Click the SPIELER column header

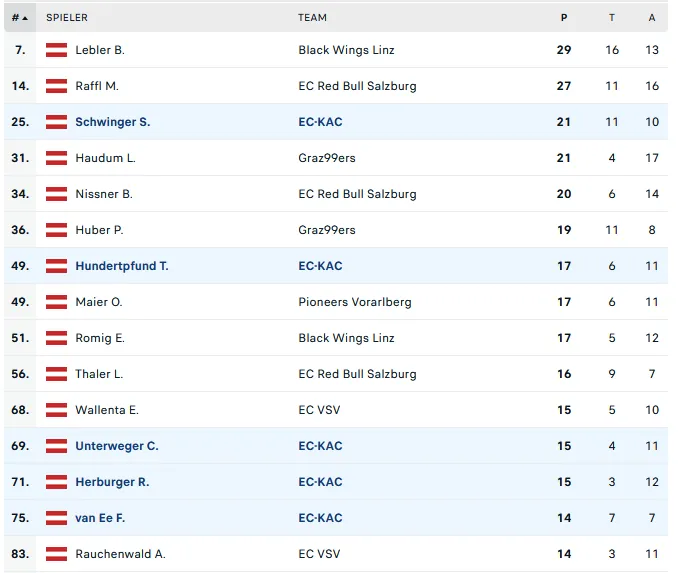pos(67,18)
